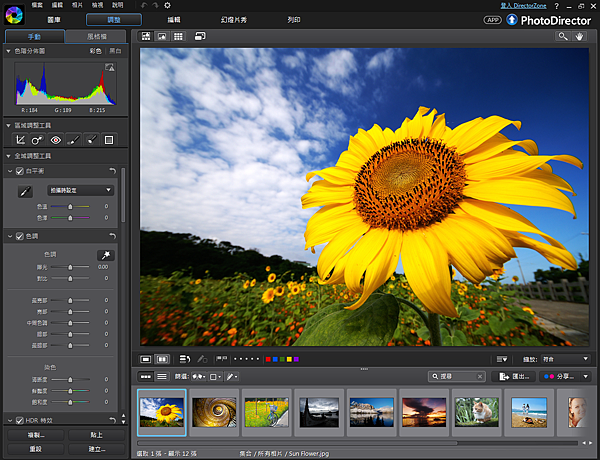Select the spot removal tool
Viewport: 600px width, 460px height.
tap(38, 140)
